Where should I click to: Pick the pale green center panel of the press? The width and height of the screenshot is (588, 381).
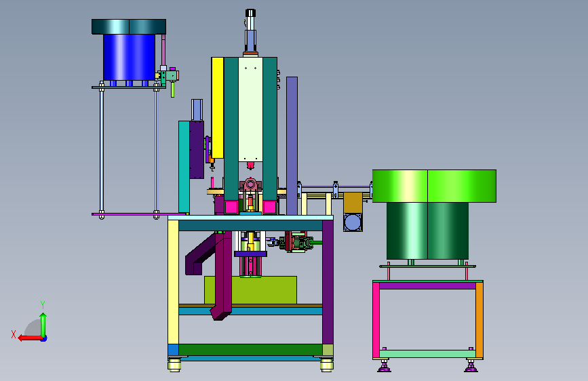click(x=250, y=109)
